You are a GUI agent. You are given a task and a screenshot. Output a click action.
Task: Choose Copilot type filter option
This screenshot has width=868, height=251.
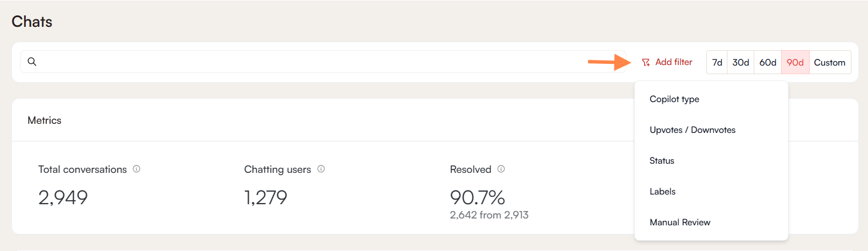[x=674, y=99]
